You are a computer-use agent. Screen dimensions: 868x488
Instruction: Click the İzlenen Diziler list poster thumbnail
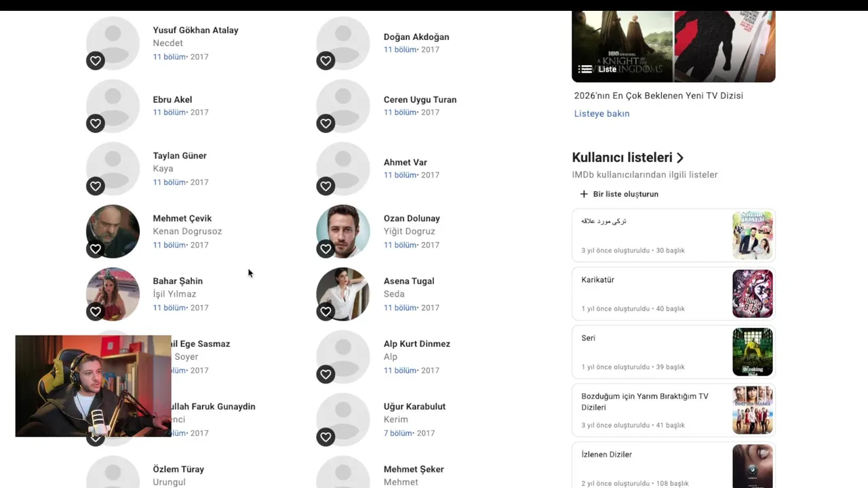click(753, 466)
